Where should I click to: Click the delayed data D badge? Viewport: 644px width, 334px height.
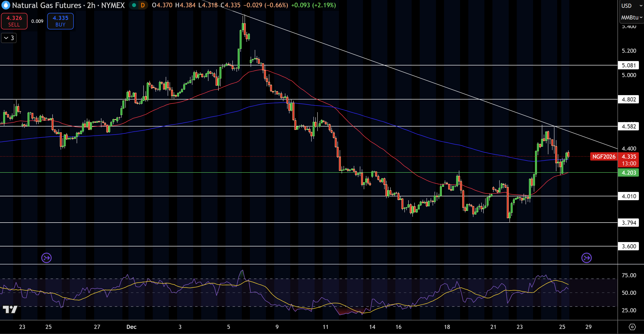pos(143,5)
